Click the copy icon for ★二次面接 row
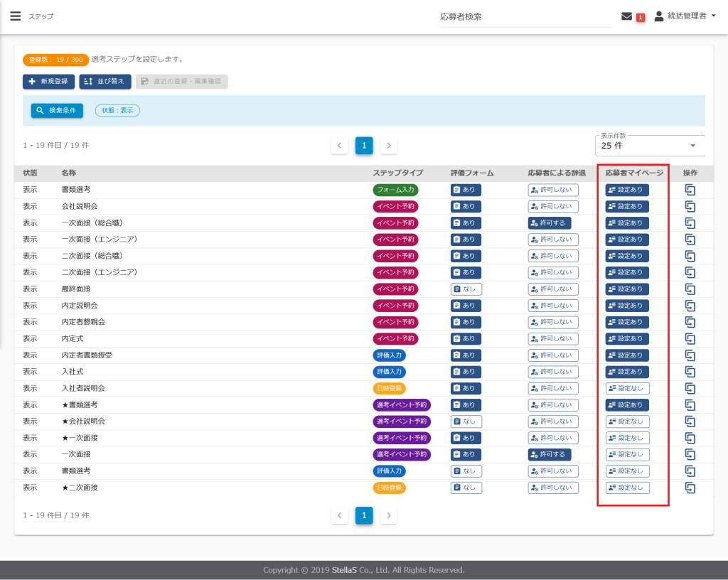This screenshot has height=580, width=728. tap(690, 488)
